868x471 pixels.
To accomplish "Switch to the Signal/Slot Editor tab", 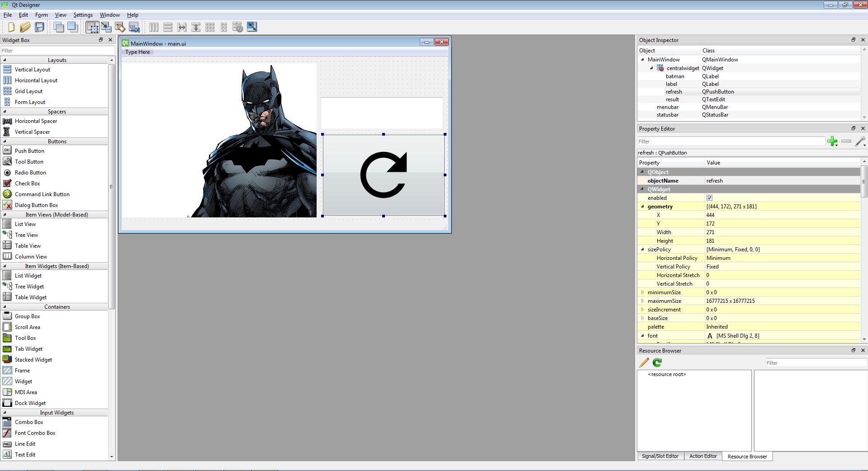I will pyautogui.click(x=660, y=456).
